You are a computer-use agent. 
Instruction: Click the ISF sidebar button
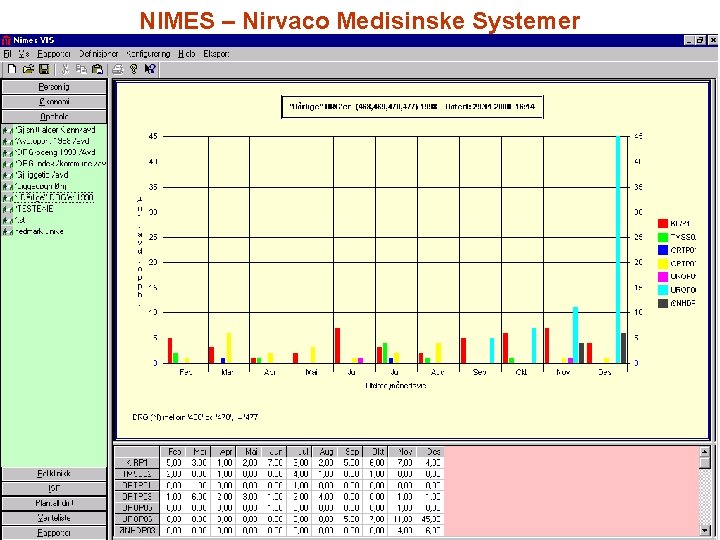(x=54, y=488)
